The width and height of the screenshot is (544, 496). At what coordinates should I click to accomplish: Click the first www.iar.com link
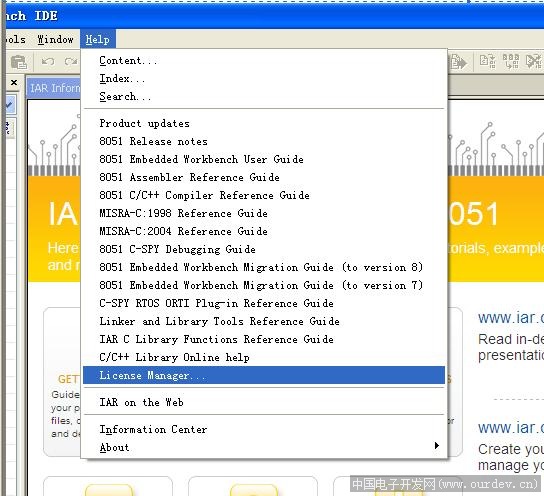[x=510, y=318]
